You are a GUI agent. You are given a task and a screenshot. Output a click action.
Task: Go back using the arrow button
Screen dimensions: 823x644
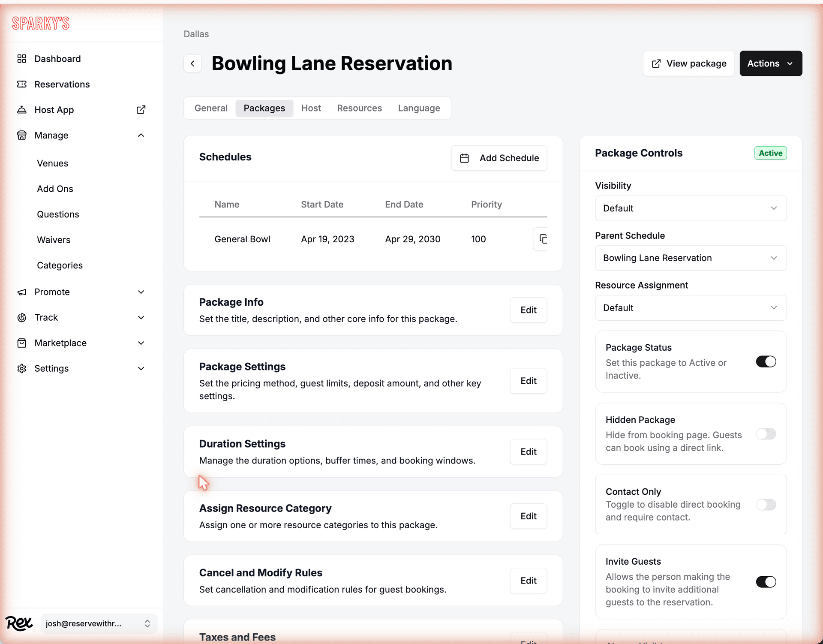(192, 63)
